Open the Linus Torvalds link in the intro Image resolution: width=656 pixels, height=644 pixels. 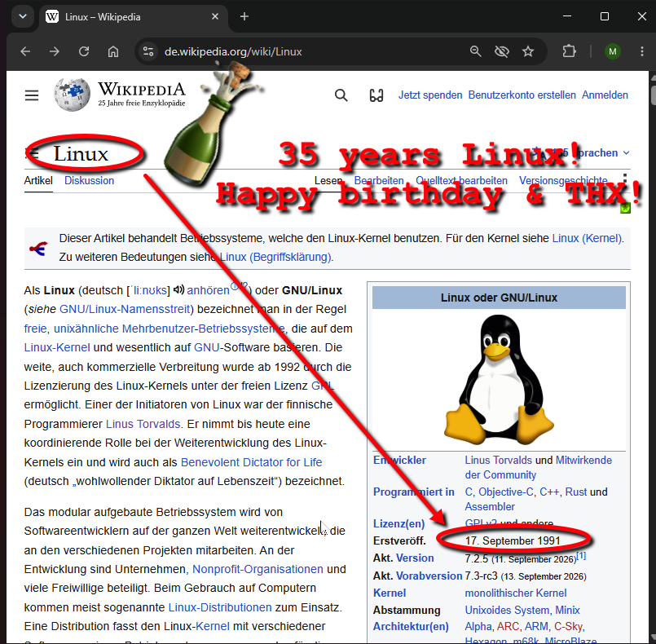tap(143, 424)
